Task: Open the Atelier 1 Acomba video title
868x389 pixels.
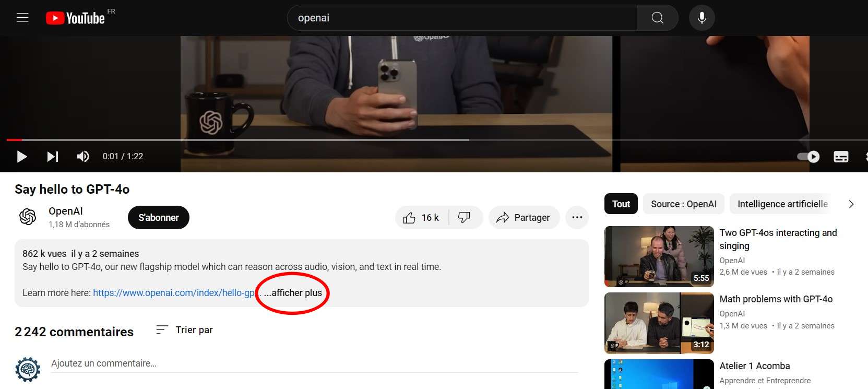Action: pyautogui.click(x=755, y=366)
